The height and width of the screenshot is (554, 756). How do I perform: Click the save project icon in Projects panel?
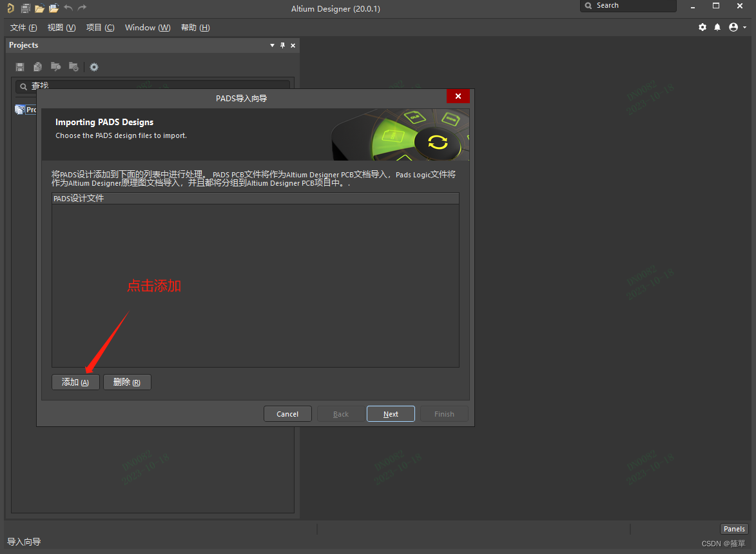click(x=20, y=66)
